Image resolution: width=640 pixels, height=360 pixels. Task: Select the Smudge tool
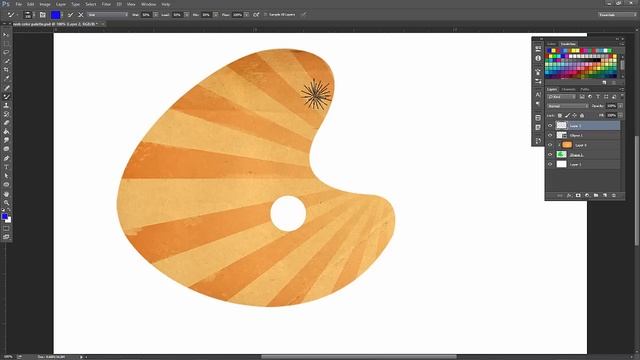click(x=6, y=140)
